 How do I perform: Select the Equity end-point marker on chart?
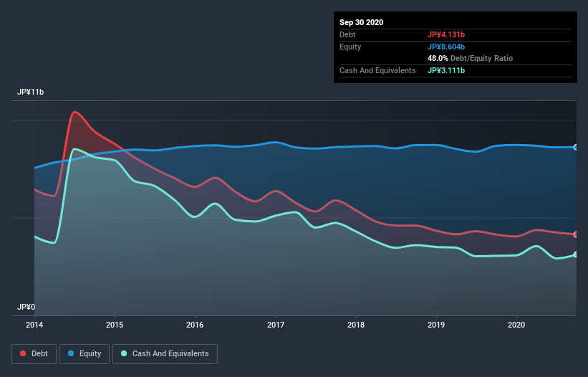pyautogui.click(x=576, y=147)
